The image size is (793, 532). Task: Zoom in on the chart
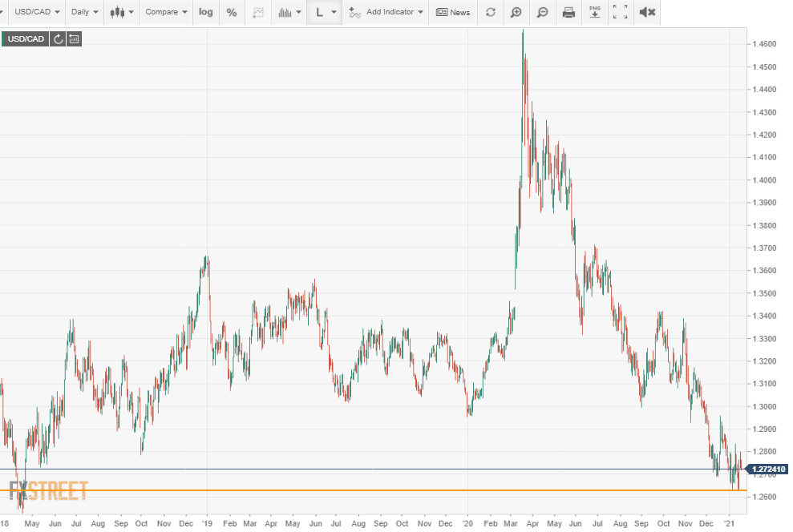point(516,12)
